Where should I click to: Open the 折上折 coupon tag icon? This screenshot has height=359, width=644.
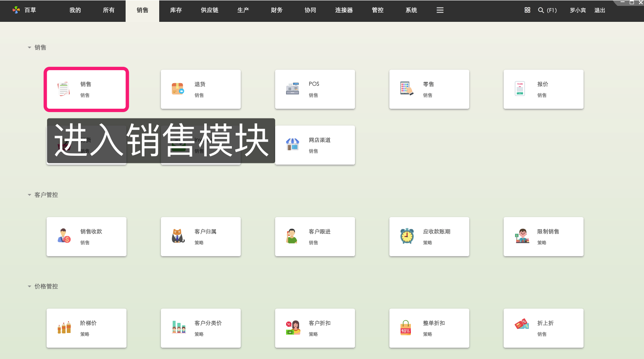[x=522, y=324]
